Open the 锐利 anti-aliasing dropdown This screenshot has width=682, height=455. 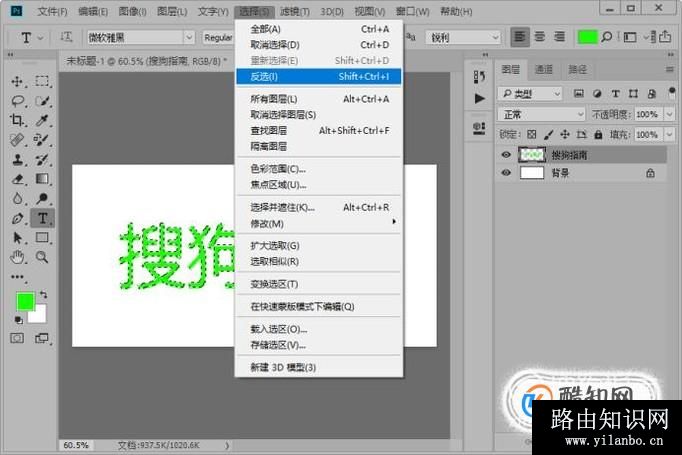pyautogui.click(x=463, y=37)
